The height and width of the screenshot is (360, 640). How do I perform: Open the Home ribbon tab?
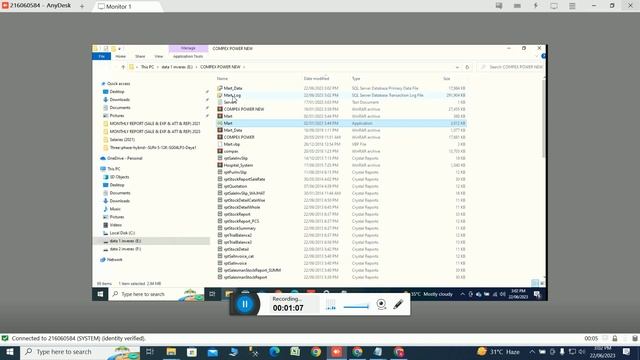[x=120, y=56]
